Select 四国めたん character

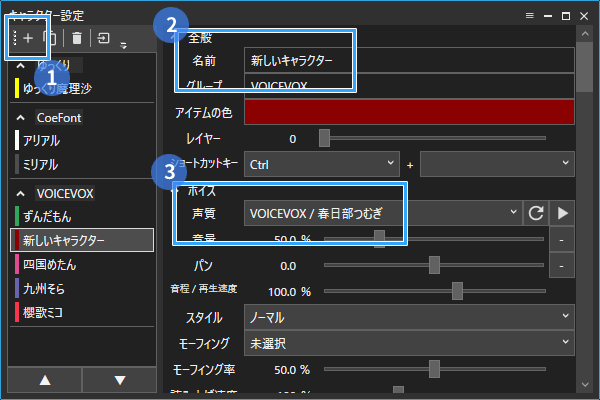tap(82, 264)
